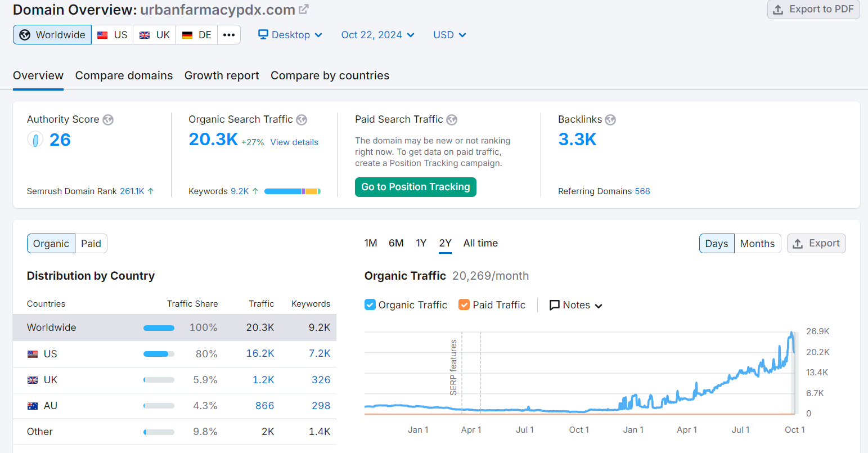The height and width of the screenshot is (453, 868).
Task: Open the external link icon beside urbanfarmacypdx.com
Action: pos(304,9)
